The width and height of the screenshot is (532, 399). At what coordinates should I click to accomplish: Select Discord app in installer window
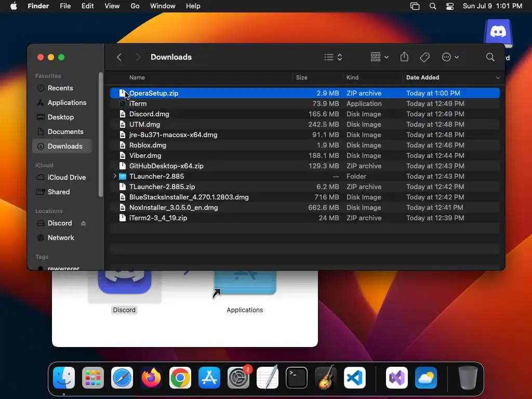[x=125, y=282]
